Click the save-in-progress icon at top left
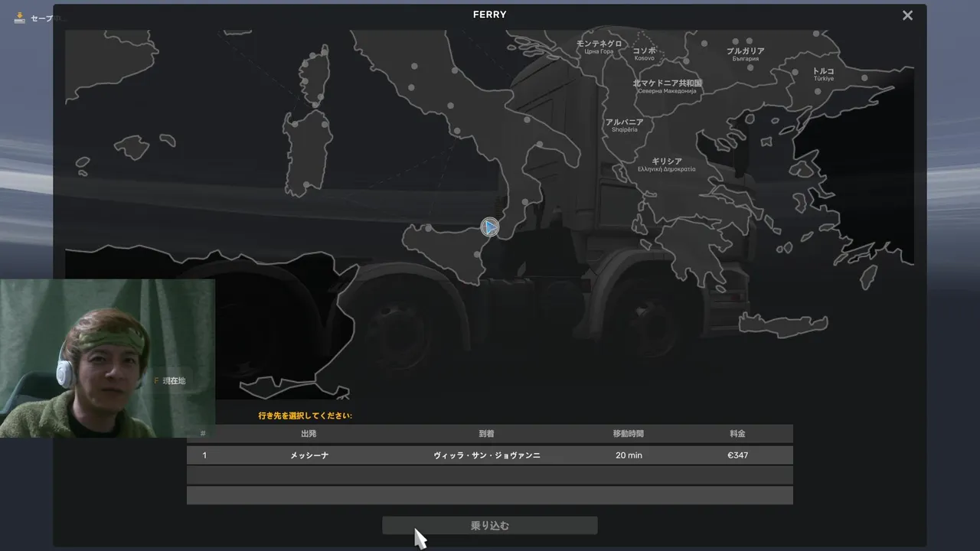 tap(20, 18)
